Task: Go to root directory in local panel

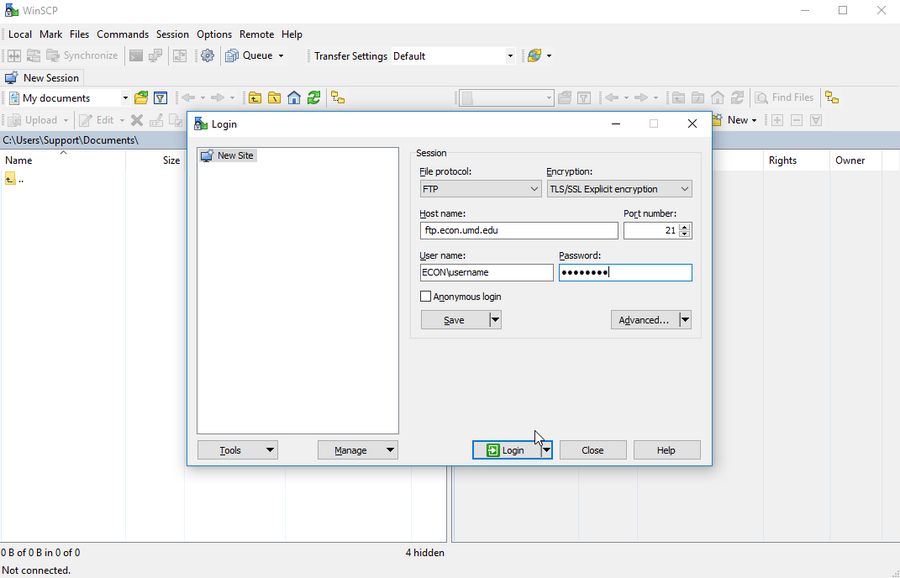Action: click(x=274, y=98)
